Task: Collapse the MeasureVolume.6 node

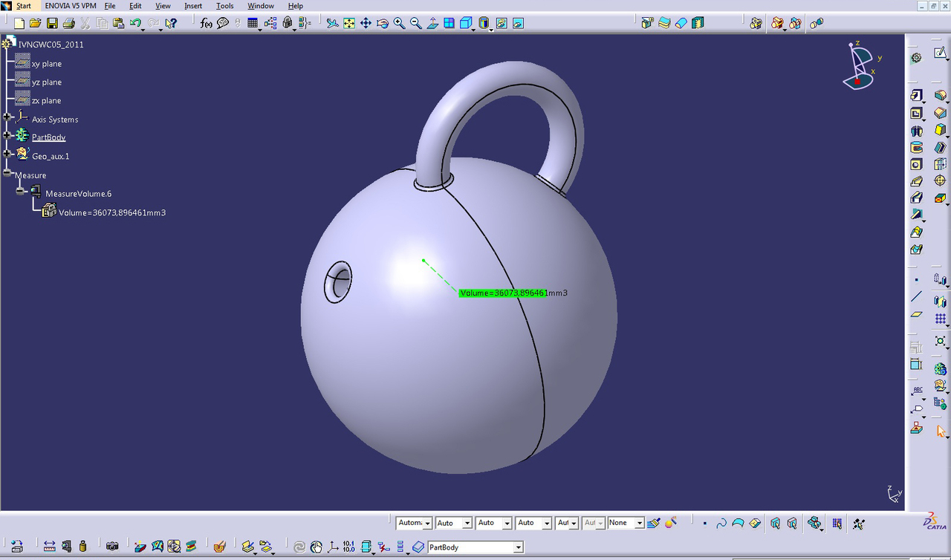Action: [x=21, y=192]
